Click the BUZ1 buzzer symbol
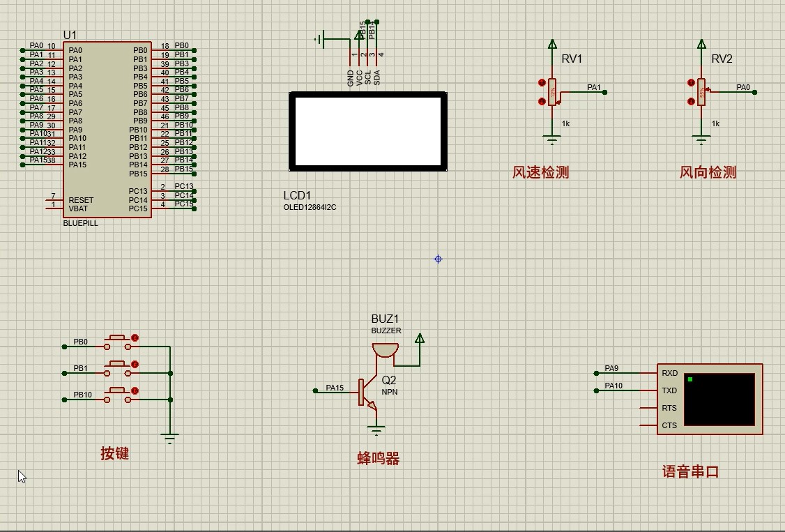 (x=385, y=349)
